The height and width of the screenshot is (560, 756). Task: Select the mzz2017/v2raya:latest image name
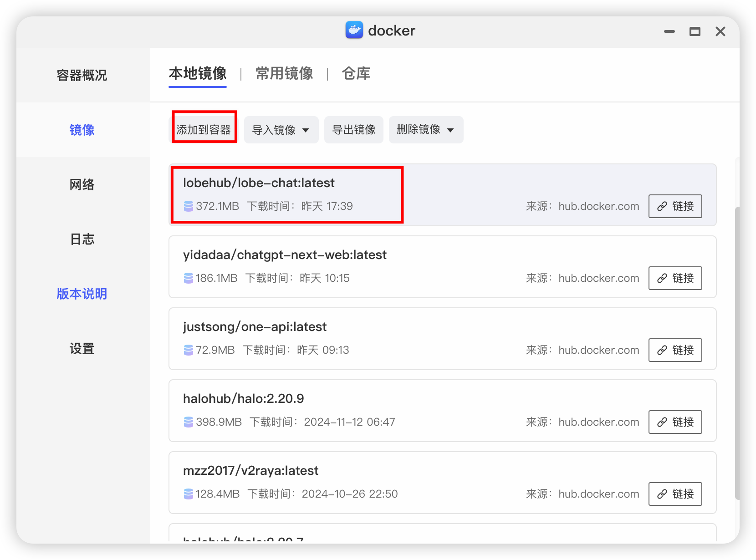coord(250,471)
